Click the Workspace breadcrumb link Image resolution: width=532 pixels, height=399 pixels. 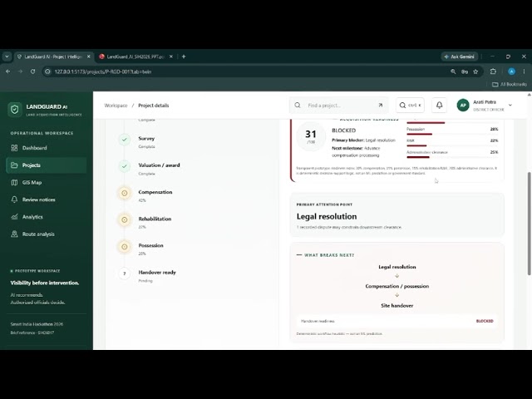coord(116,106)
